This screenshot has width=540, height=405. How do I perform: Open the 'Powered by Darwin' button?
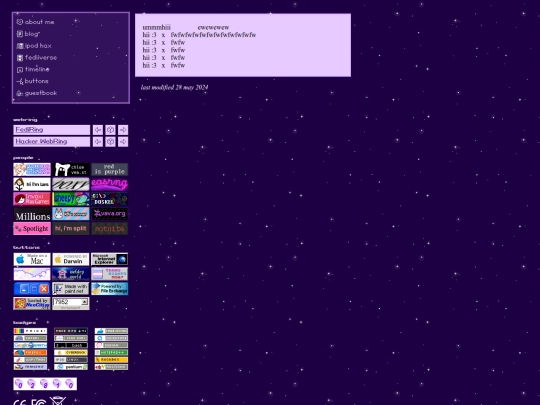[71, 259]
